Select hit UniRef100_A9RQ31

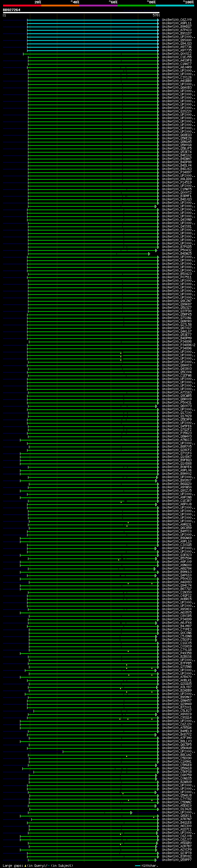pos(177,525)
